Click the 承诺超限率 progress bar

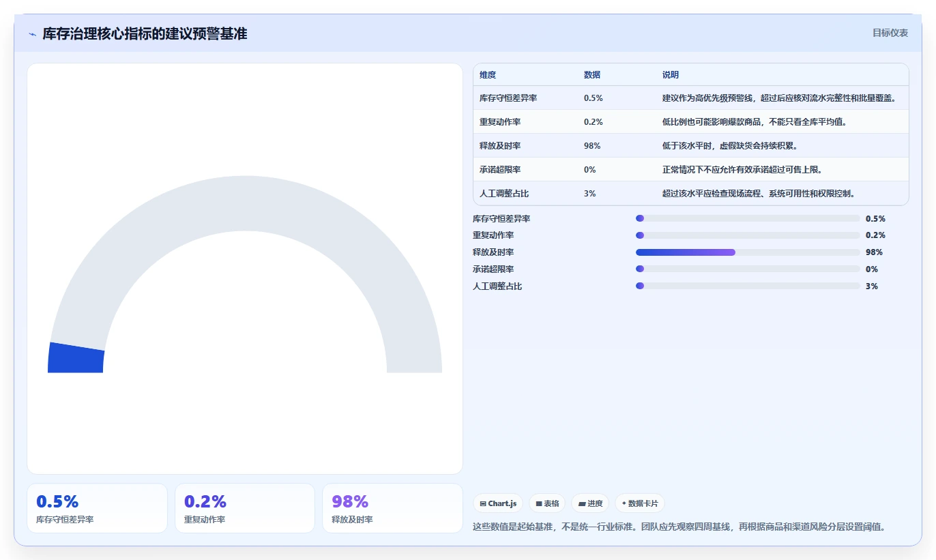click(x=748, y=269)
